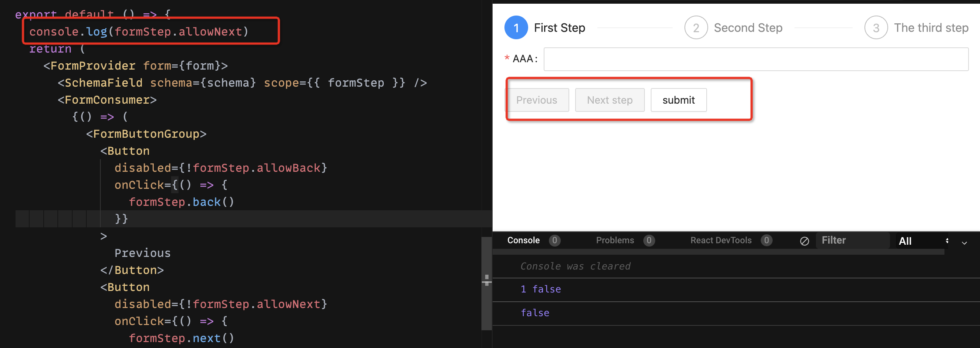Select step 3 "The third step" circle
The width and height of the screenshot is (980, 348).
pos(876,27)
